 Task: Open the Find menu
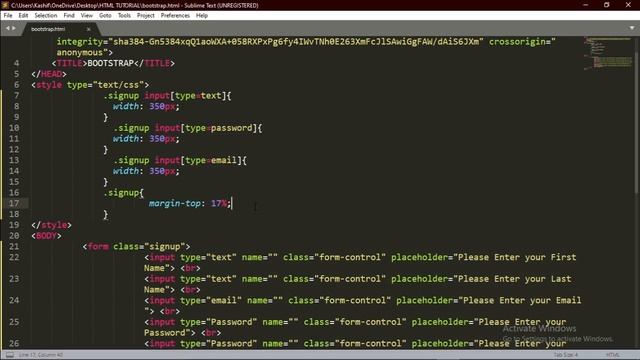point(69,16)
